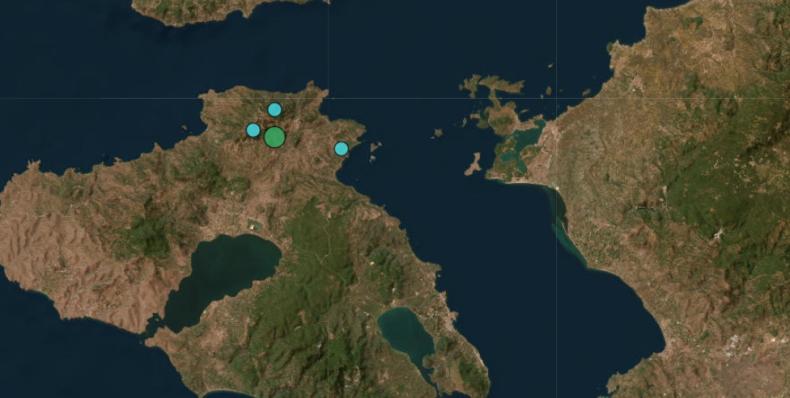Click the teal shallow water along the mainland shoreline
The width and height of the screenshot is (790, 398).
coord(564,227)
